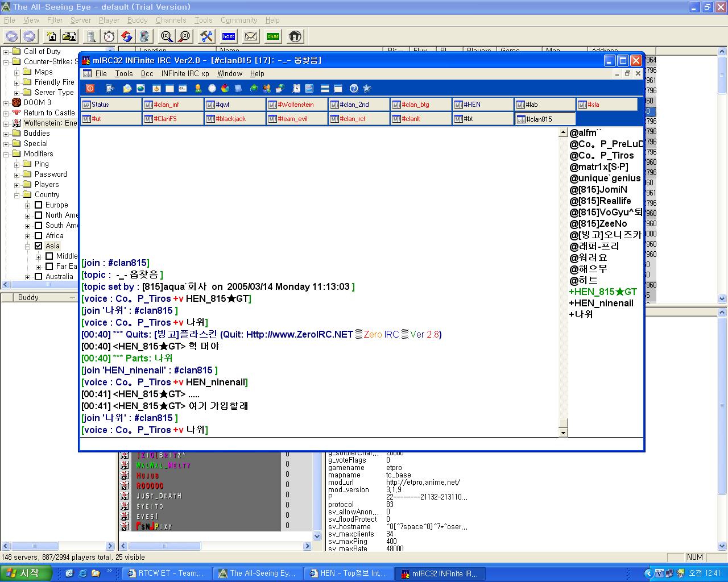Image resolution: width=728 pixels, height=582 pixels.
Task: Click the blue host button in toolbar
Action: click(229, 36)
